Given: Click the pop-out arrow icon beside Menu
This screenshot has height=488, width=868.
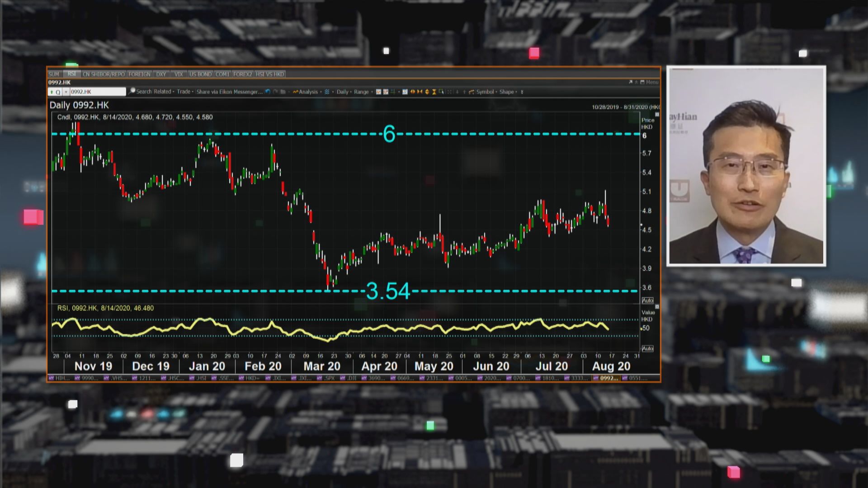Looking at the screenshot, I should [631, 82].
